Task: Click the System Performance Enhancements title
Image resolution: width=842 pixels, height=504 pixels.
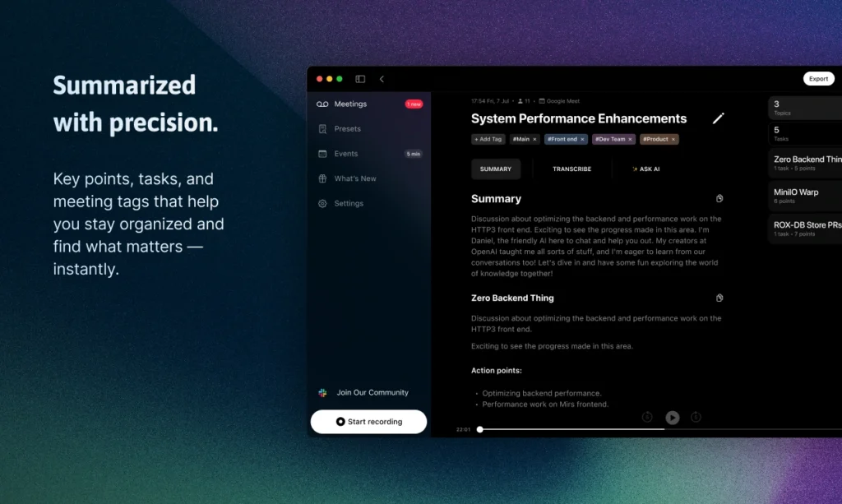Action: tap(579, 118)
